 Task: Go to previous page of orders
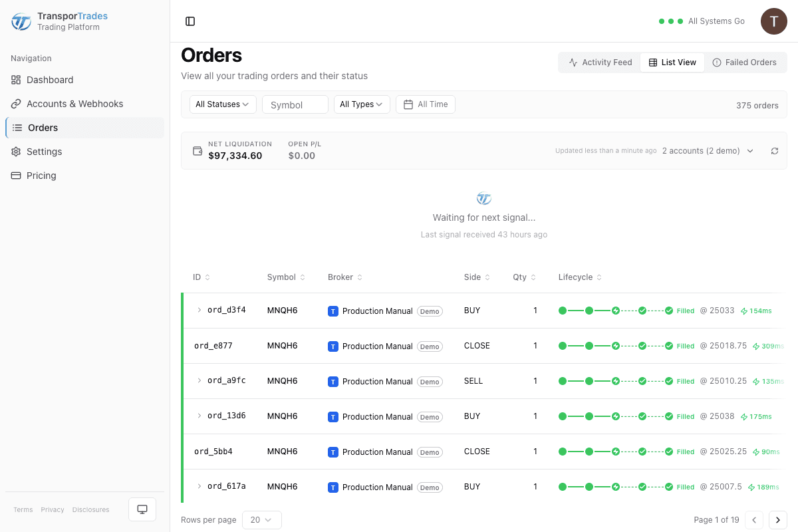754,520
